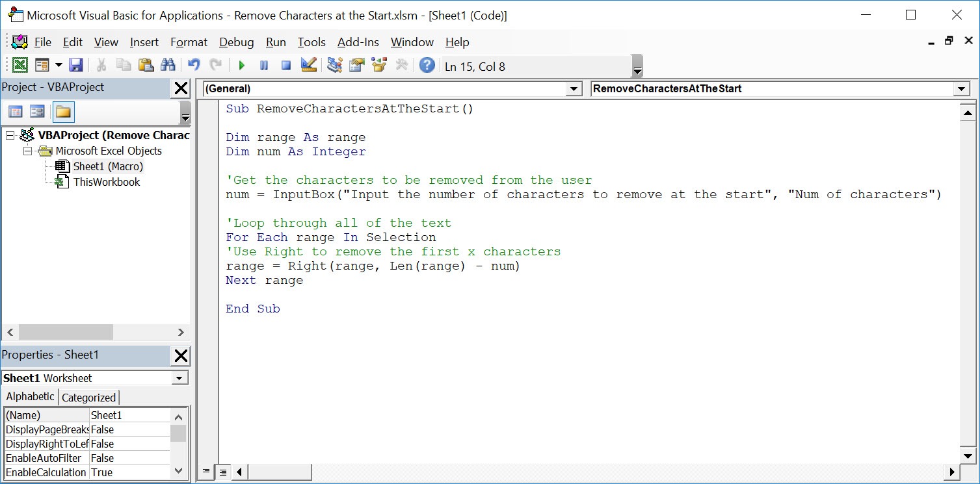Click the Cut scissors icon
The image size is (980, 484).
tap(101, 66)
